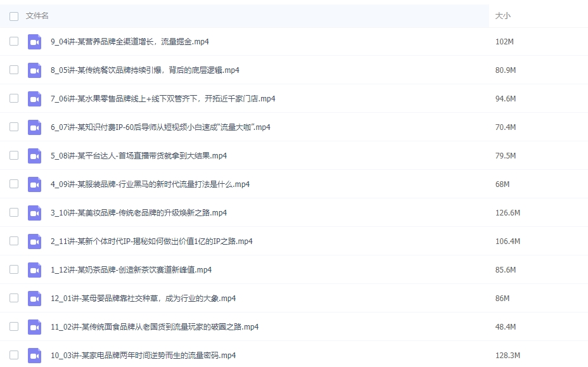This screenshot has width=588, height=367.
Task: Check the checkbox for 6_07讲 video
Action: [13, 127]
